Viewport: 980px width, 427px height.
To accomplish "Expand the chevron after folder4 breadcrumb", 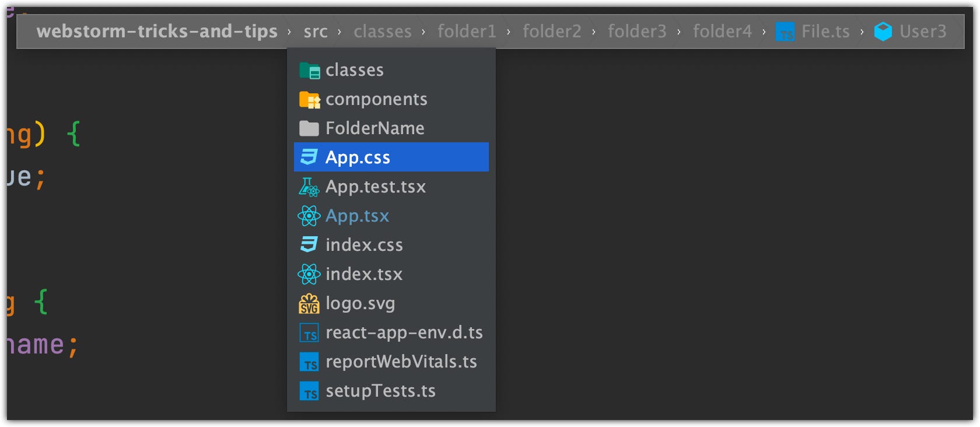I will click(764, 32).
